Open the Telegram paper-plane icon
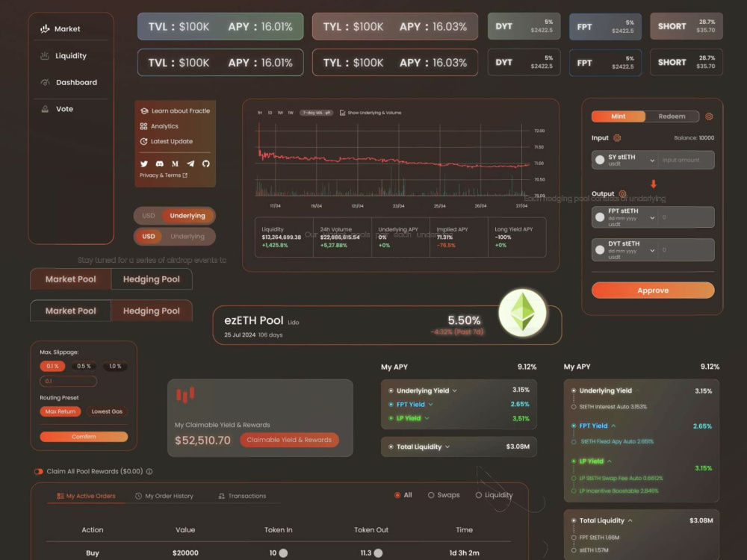The width and height of the screenshot is (747, 560). [190, 164]
